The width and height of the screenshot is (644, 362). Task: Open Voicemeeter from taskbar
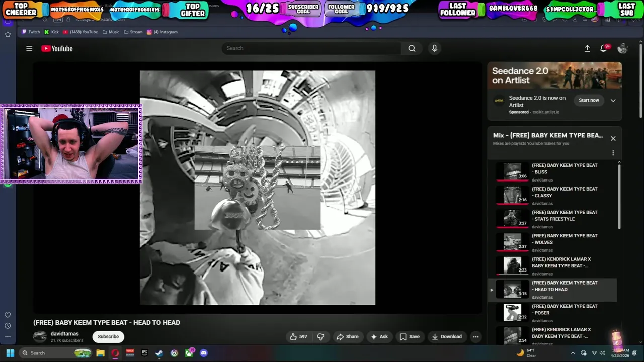click(130, 353)
